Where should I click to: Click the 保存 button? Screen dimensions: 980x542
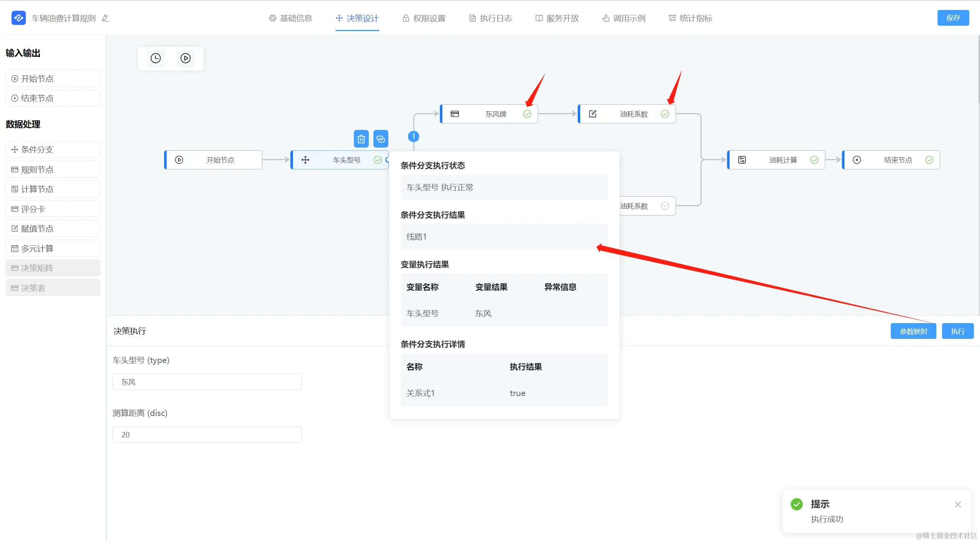[952, 18]
